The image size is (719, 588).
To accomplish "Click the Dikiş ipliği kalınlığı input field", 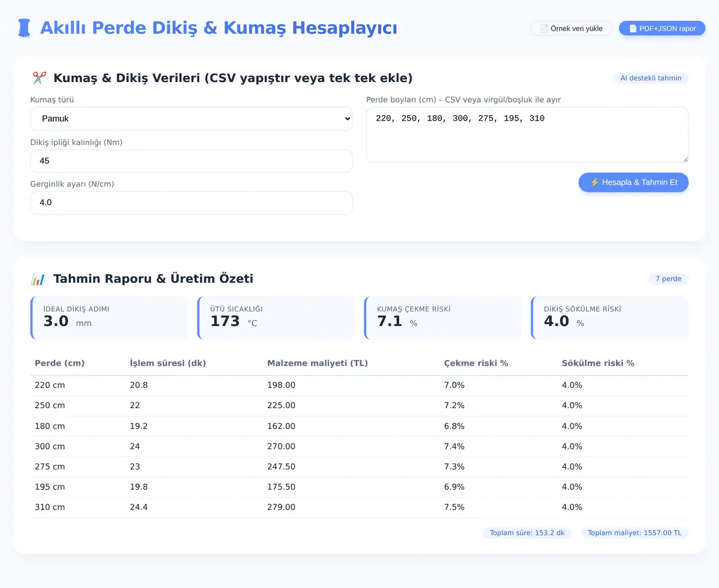I will click(x=192, y=161).
